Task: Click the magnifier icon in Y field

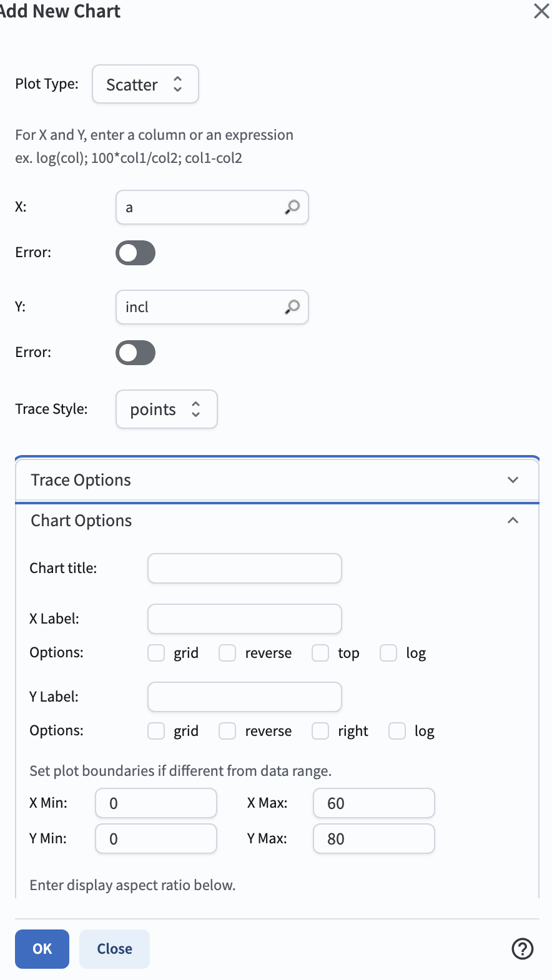Action: tap(292, 307)
